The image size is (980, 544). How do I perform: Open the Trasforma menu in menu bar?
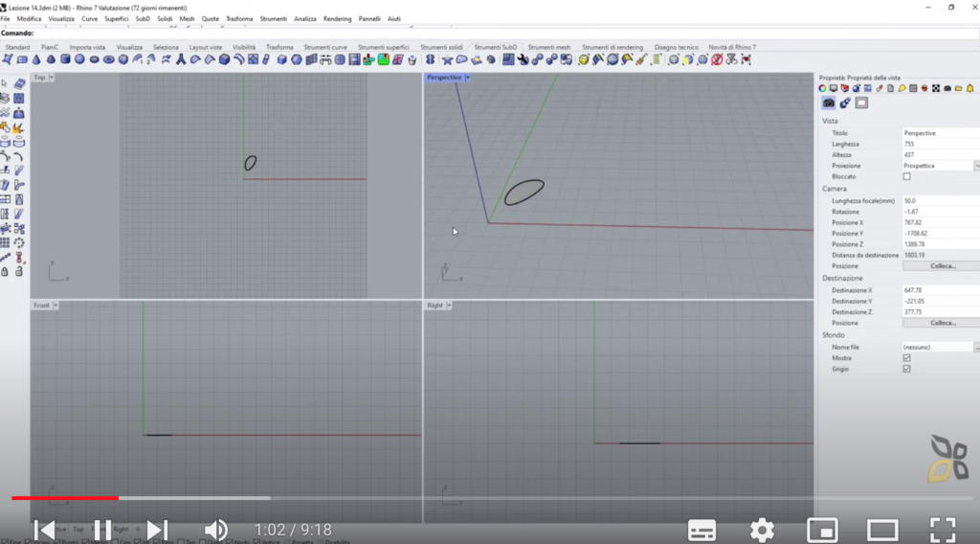239,19
